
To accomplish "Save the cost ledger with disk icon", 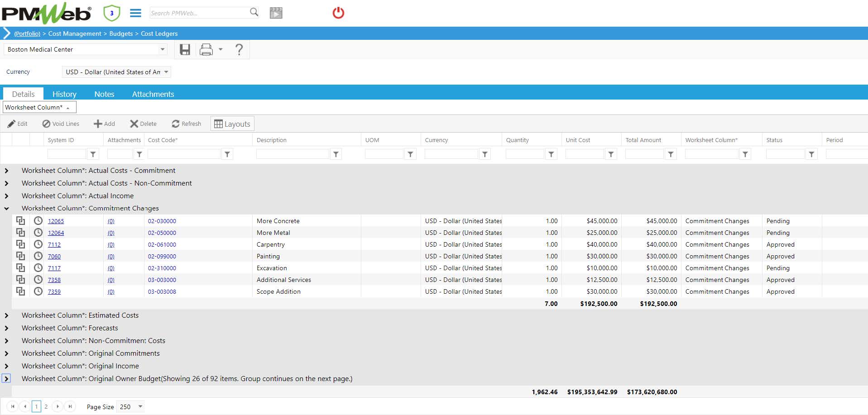I will (x=185, y=49).
